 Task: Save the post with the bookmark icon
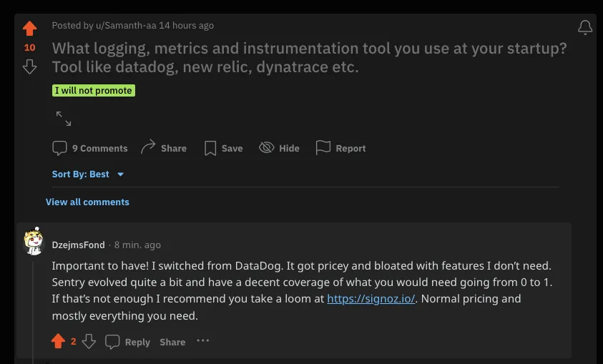(223, 148)
